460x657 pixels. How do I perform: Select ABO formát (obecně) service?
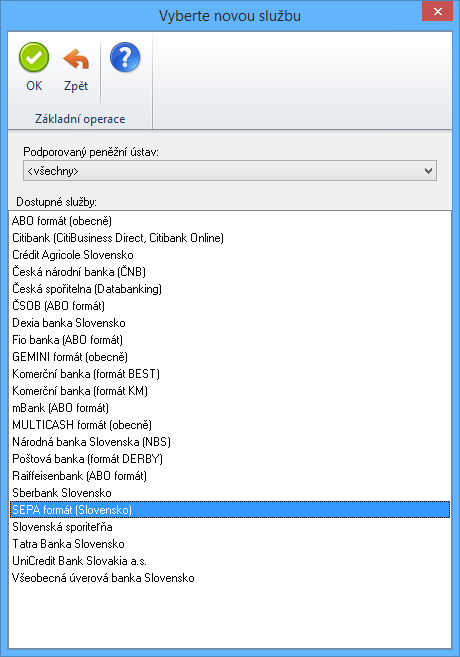(230, 221)
